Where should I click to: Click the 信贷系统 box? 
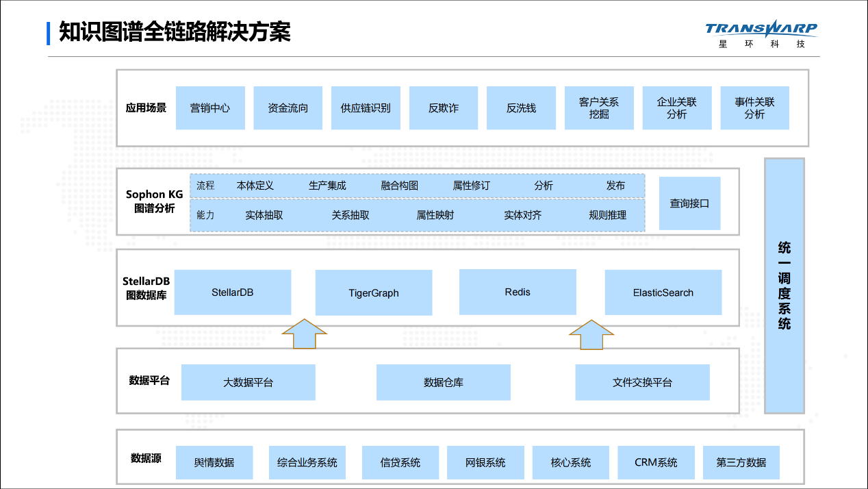coord(400,462)
